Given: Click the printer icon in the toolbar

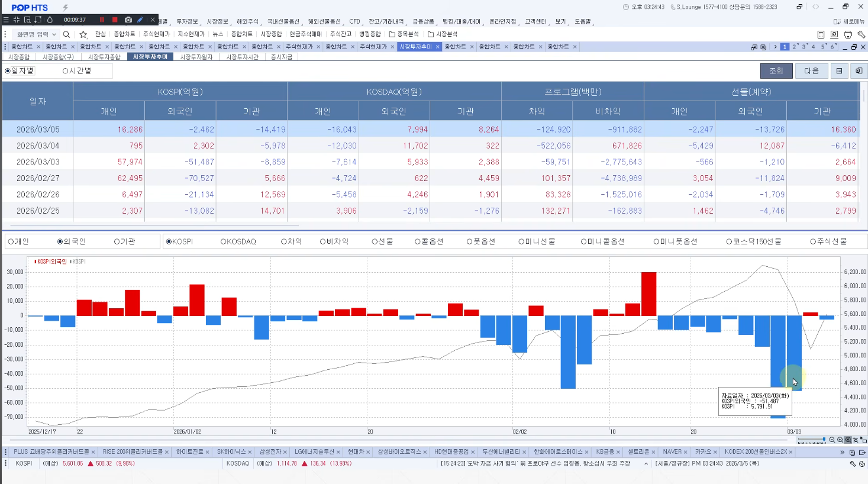Looking at the screenshot, I should click(x=848, y=34).
